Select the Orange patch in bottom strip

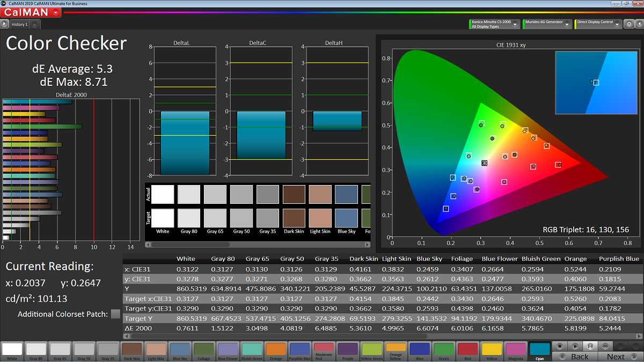pos(276,351)
